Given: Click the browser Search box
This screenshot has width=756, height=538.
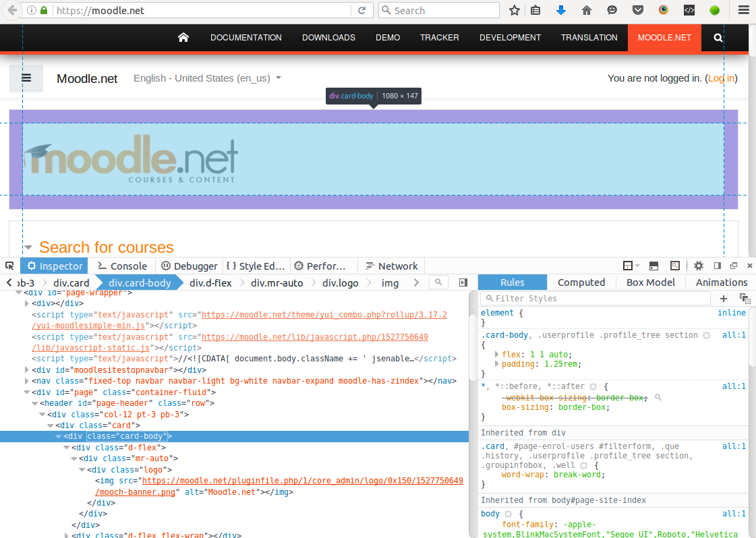Looking at the screenshot, I should [x=439, y=10].
